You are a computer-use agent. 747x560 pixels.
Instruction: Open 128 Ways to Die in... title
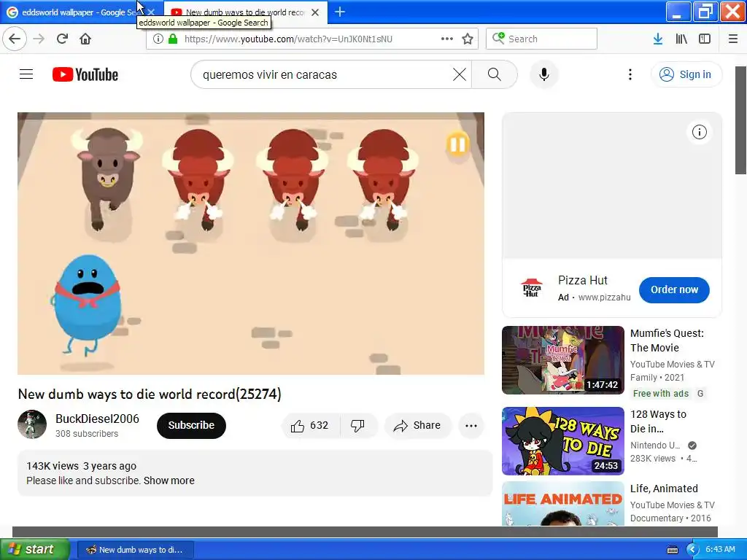(x=659, y=421)
